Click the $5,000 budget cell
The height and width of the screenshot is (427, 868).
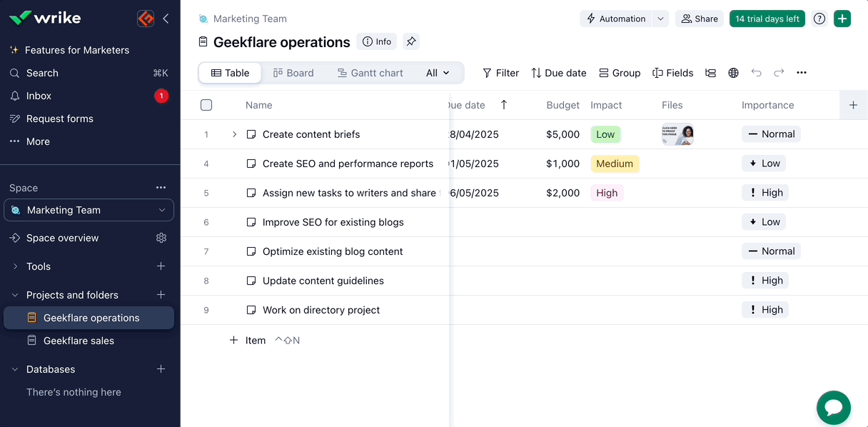pos(562,134)
